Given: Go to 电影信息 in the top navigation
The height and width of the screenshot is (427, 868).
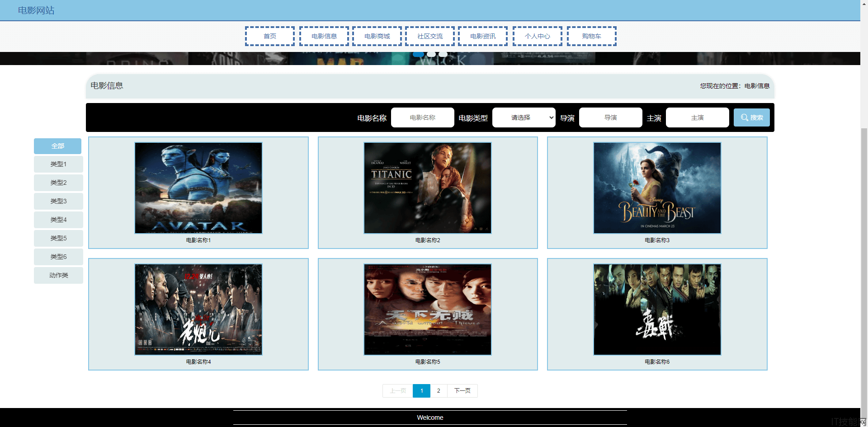Looking at the screenshot, I should click(x=324, y=36).
